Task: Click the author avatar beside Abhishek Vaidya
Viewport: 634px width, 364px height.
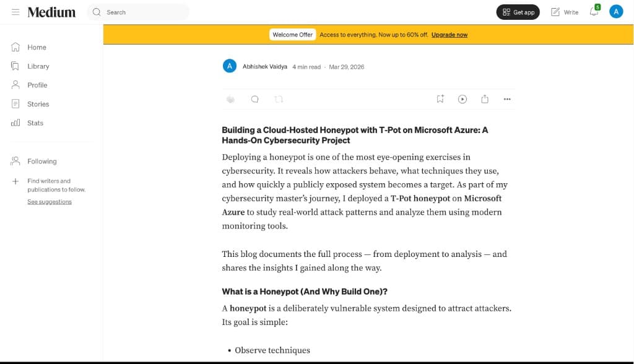Action: pyautogui.click(x=229, y=66)
